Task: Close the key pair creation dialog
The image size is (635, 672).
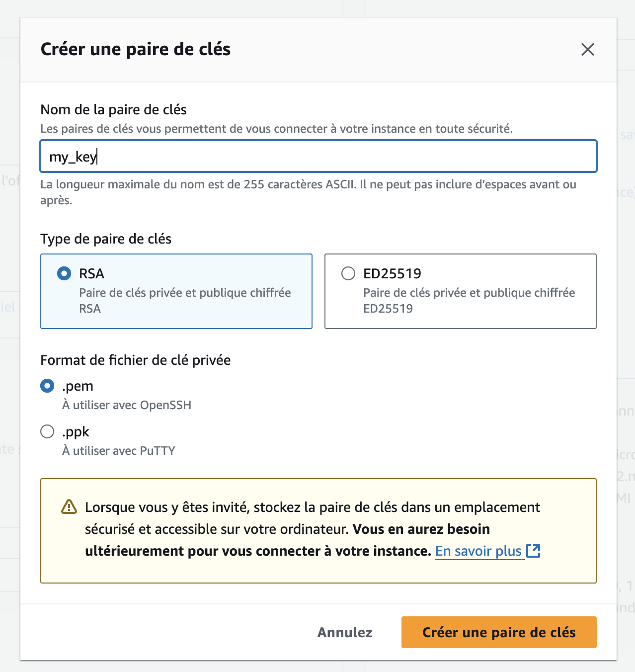Action: [588, 50]
